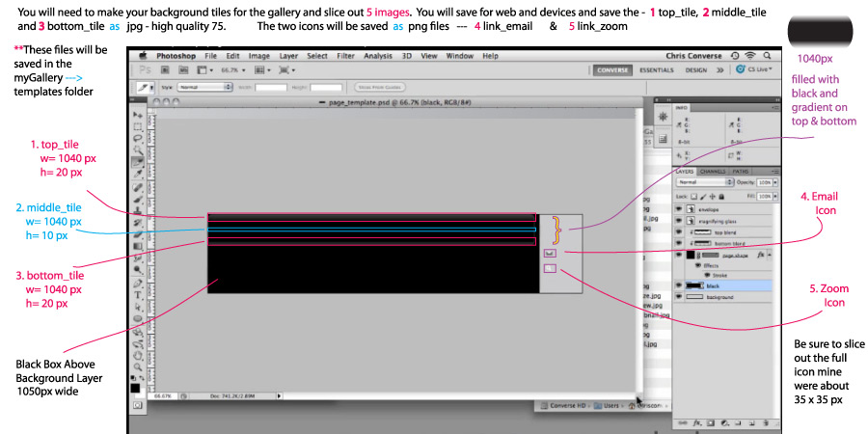Select the Eyedropper tool
The width and height of the screenshot is (868, 434).
pyautogui.click(x=137, y=175)
